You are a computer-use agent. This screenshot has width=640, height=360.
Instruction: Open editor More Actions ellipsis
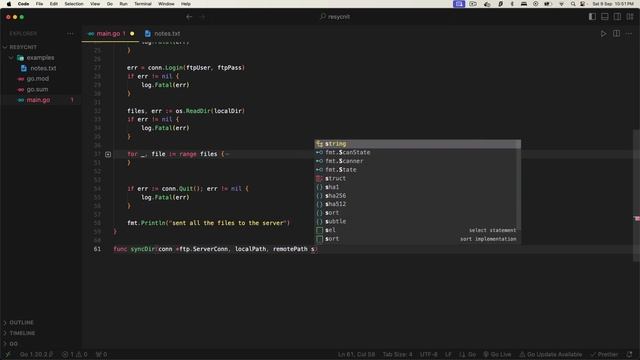[629, 33]
